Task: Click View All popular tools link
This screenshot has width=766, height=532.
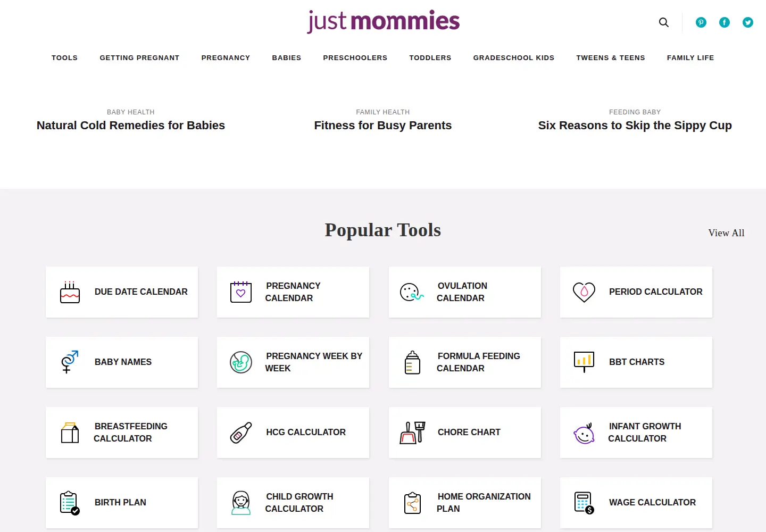Action: [x=726, y=233]
